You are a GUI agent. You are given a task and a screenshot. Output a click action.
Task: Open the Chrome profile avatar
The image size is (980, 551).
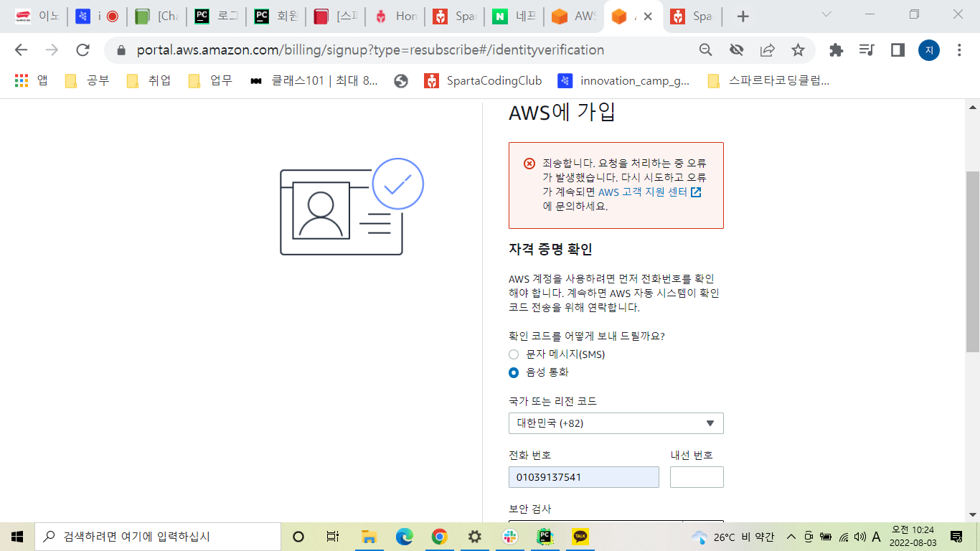click(x=929, y=50)
